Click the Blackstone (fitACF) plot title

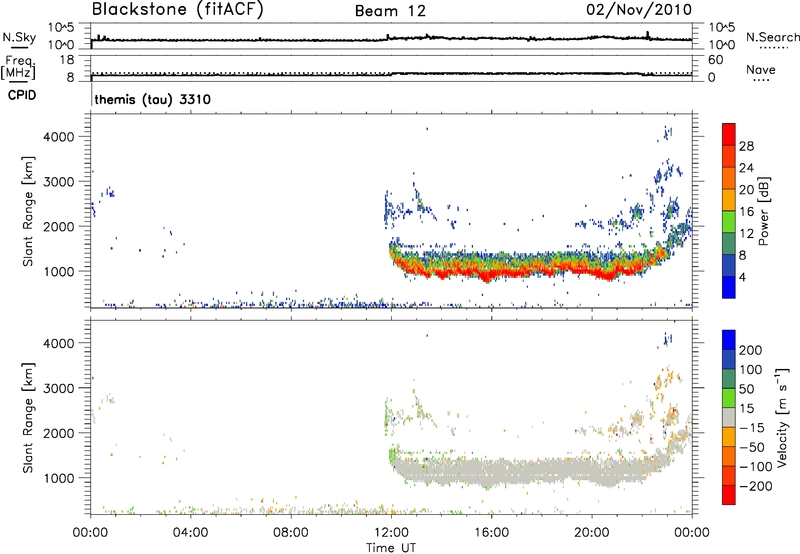177,10
